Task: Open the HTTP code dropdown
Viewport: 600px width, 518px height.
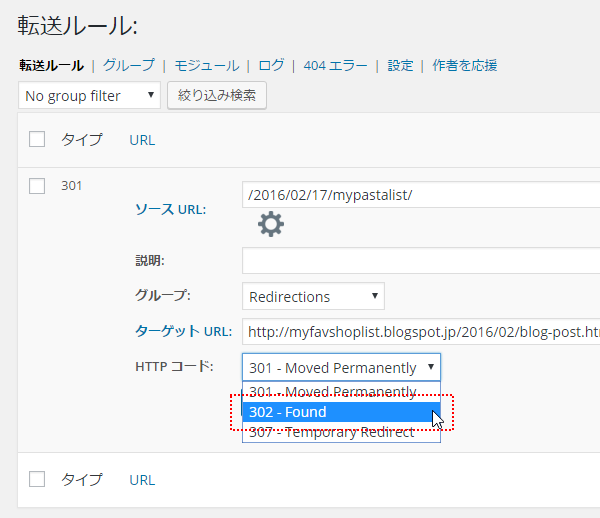Action: 341,367
